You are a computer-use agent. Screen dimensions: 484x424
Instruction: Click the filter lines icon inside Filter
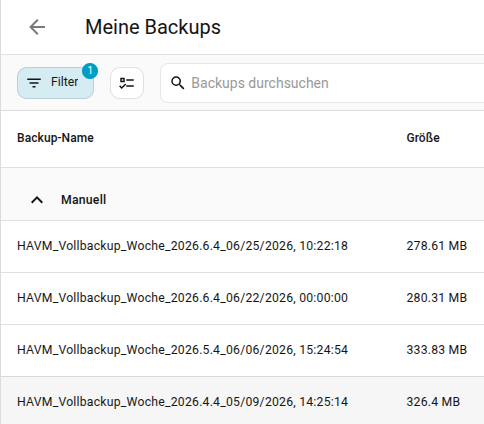click(34, 82)
